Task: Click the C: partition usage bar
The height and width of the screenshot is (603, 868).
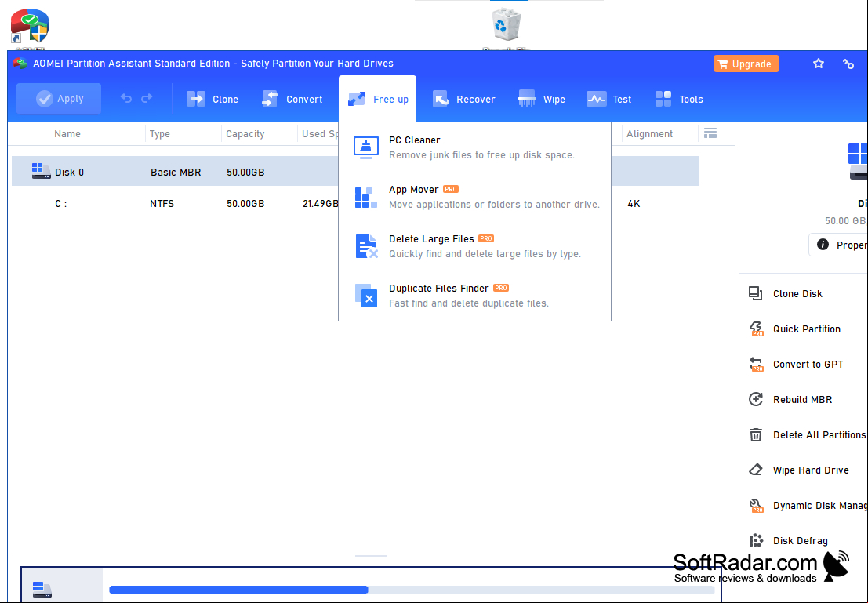Action: point(412,590)
